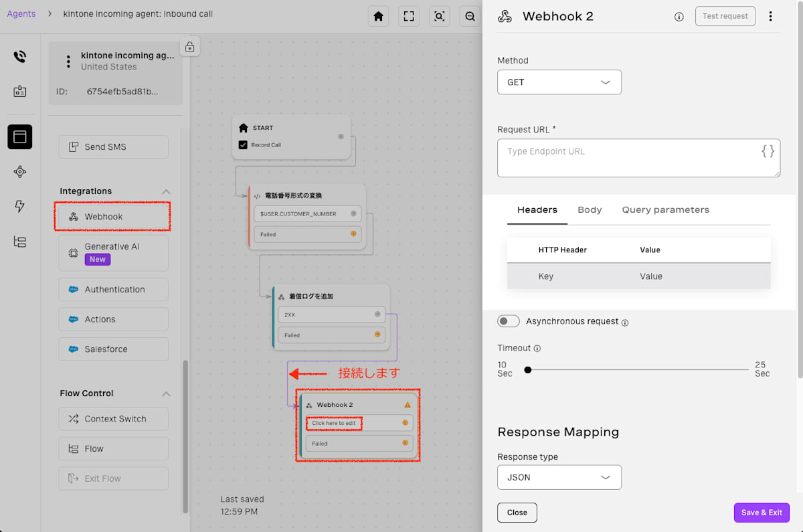
Task: Click Failed row in 着信ログを追加 node
Action: pos(331,335)
